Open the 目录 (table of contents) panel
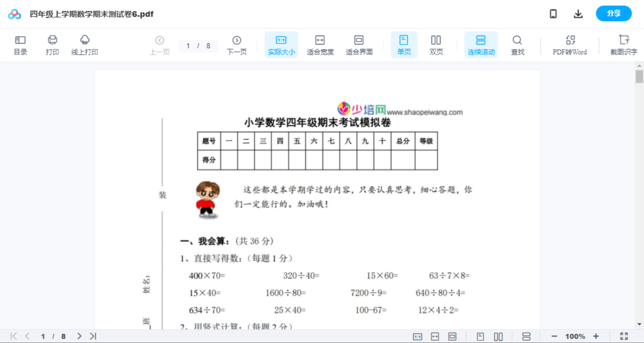The image size is (644, 343). [20, 45]
